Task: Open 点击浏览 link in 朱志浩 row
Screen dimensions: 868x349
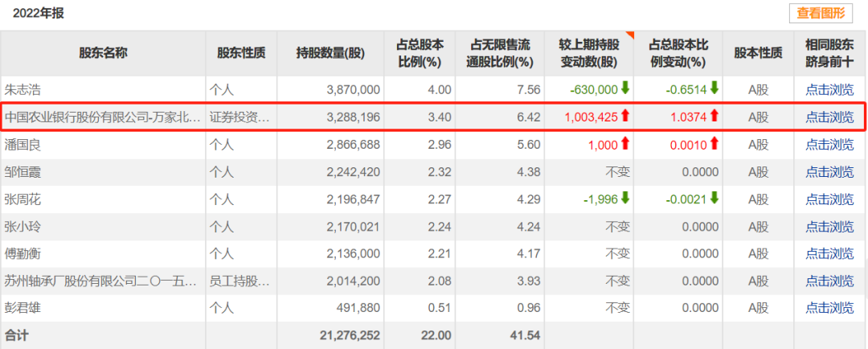Action: pyautogui.click(x=829, y=89)
